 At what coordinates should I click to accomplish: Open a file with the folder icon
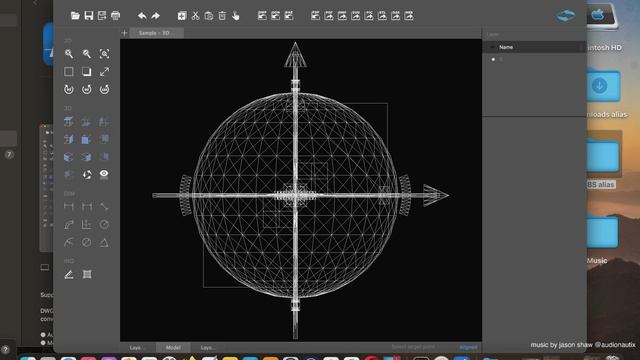point(75,16)
